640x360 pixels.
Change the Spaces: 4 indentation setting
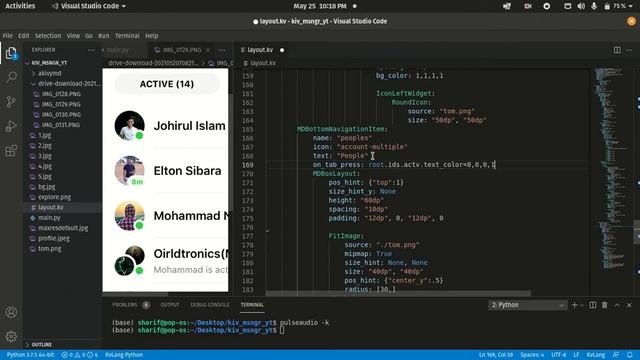pos(532,355)
